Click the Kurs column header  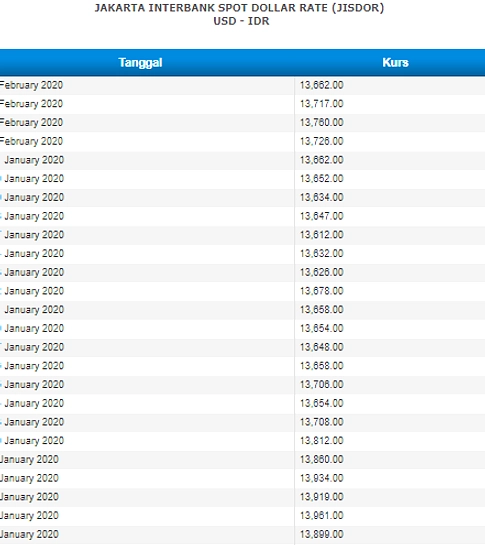[x=395, y=63]
